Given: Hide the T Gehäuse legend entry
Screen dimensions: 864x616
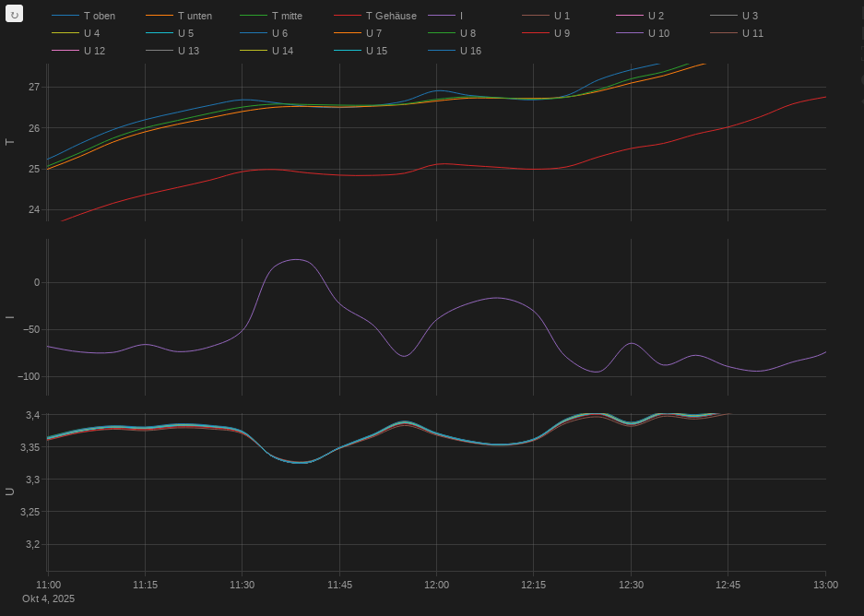Looking at the screenshot, I should [391, 17].
